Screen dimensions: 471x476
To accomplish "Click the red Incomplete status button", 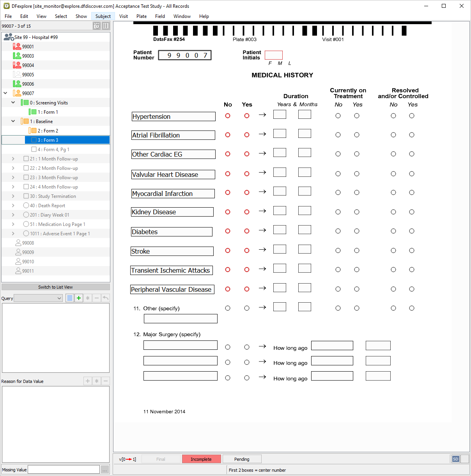I will [201, 459].
